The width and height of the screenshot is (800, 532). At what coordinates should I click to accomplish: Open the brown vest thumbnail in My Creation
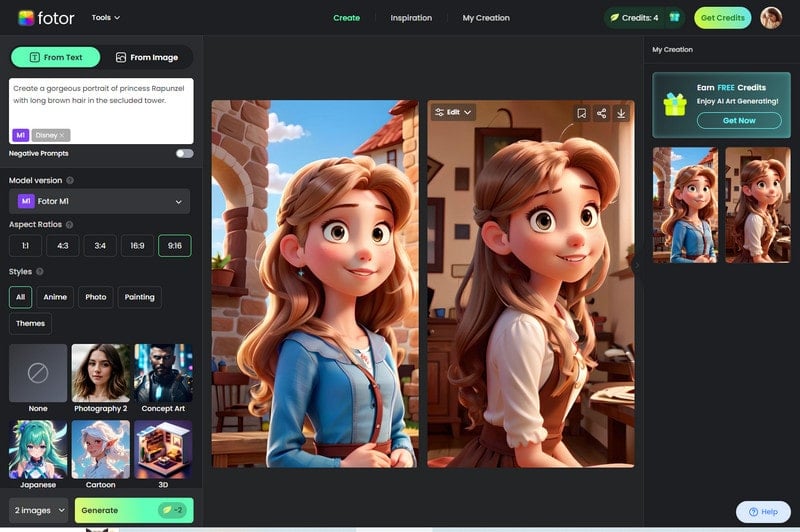pos(758,205)
